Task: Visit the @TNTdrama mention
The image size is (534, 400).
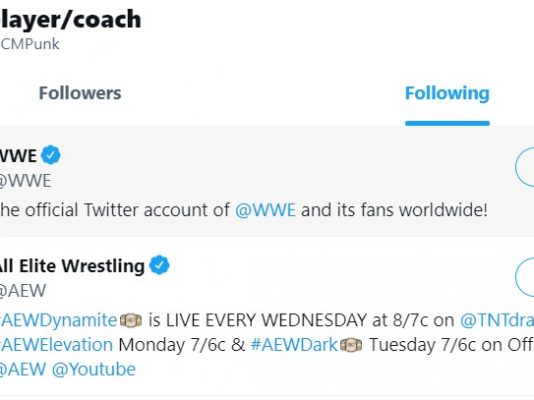Action: pyautogui.click(x=497, y=320)
